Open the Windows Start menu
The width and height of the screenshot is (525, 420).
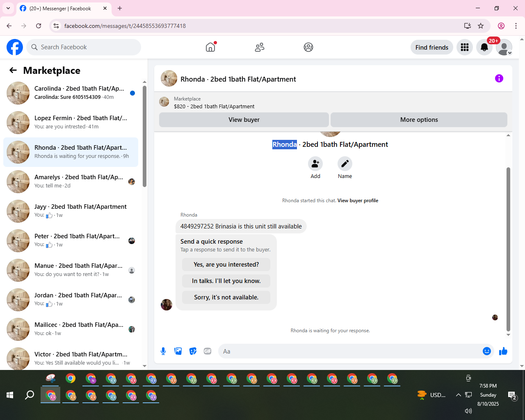[x=10, y=395]
